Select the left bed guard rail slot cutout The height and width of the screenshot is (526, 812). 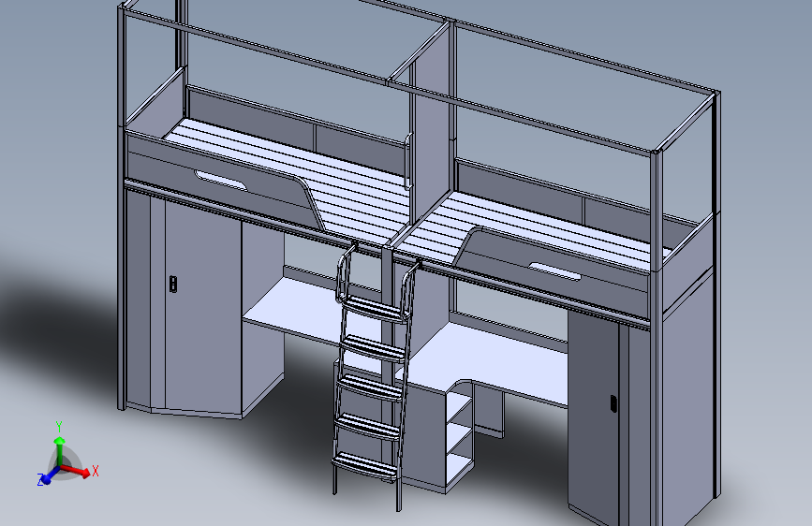coord(221,179)
